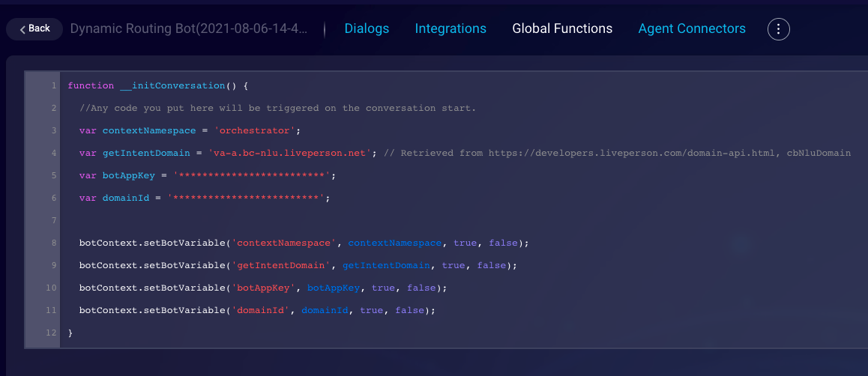Open the three-dot more options menu
Image resolution: width=868 pixels, height=376 pixels.
(x=778, y=28)
